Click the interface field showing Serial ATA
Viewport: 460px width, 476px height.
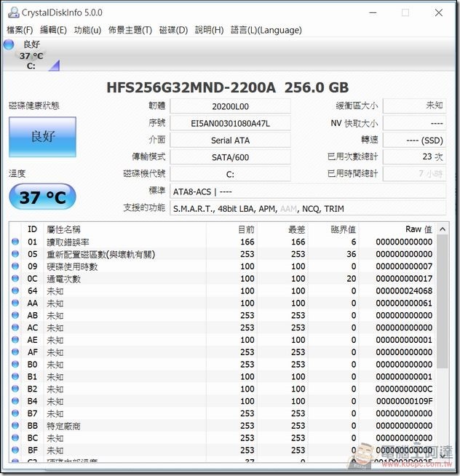tap(230, 140)
